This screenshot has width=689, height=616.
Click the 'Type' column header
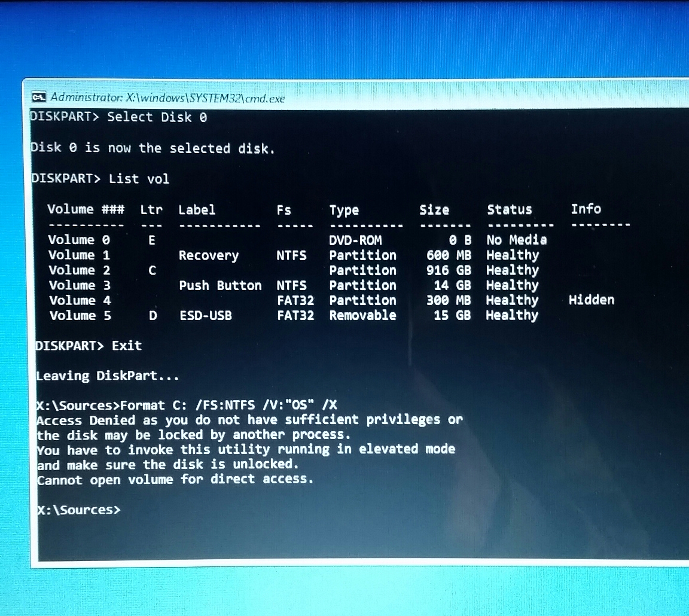tap(344, 211)
